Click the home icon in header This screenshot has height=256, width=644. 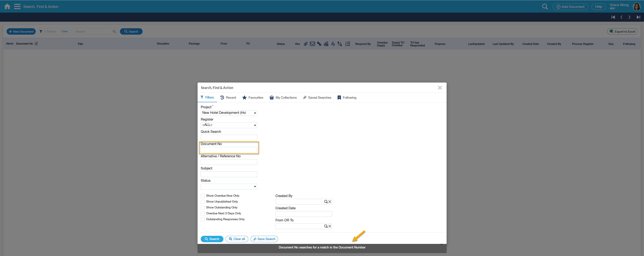[x=7, y=7]
